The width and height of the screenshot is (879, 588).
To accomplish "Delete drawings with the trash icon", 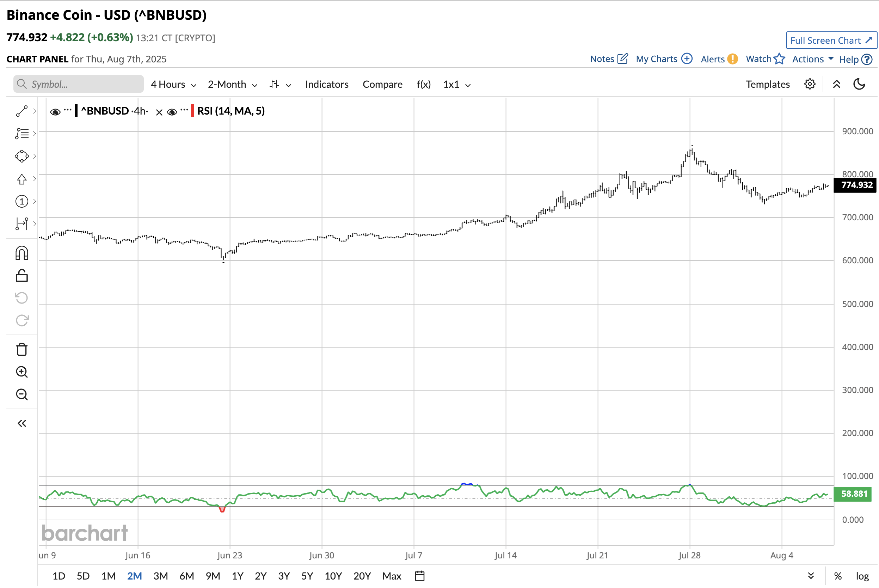I will click(22, 349).
